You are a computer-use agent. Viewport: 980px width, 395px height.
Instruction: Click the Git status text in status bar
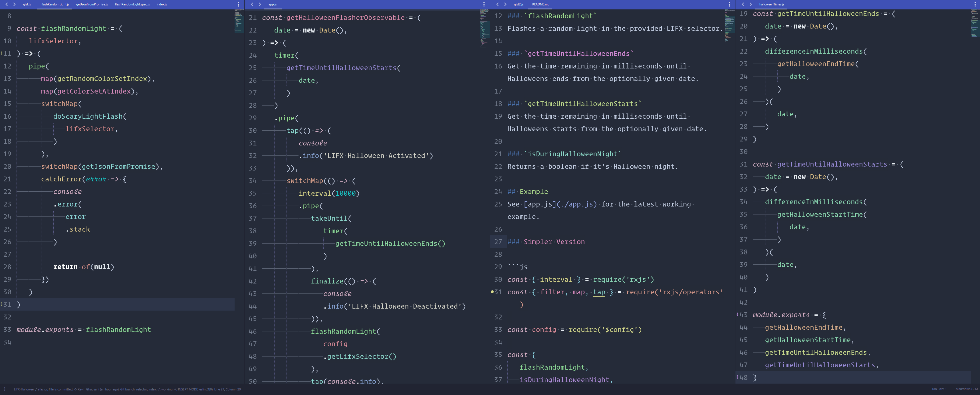(127, 389)
